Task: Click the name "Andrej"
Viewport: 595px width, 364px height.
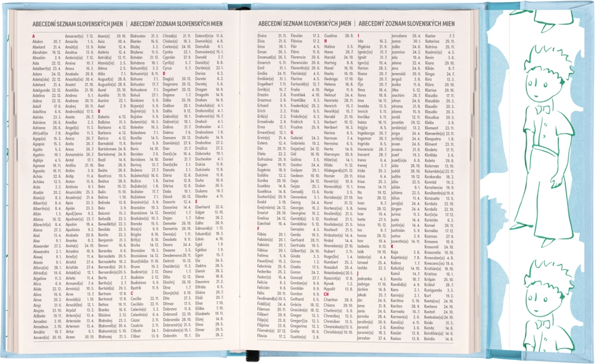Action: click(x=70, y=106)
